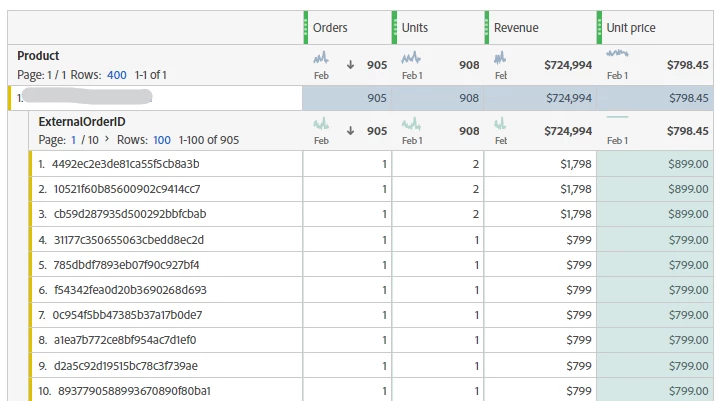This screenshot has width=716, height=401.
Task: Click the green drag handle on Unit price column
Action: coord(599,28)
